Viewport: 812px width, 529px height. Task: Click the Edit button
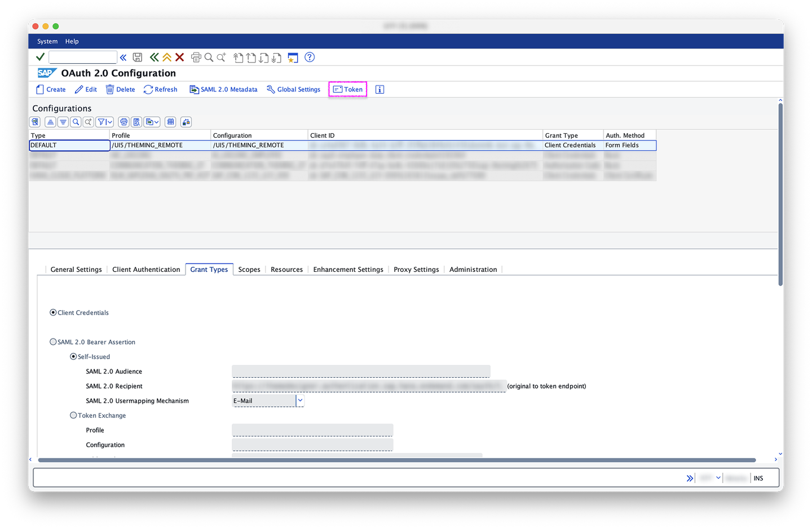(86, 90)
